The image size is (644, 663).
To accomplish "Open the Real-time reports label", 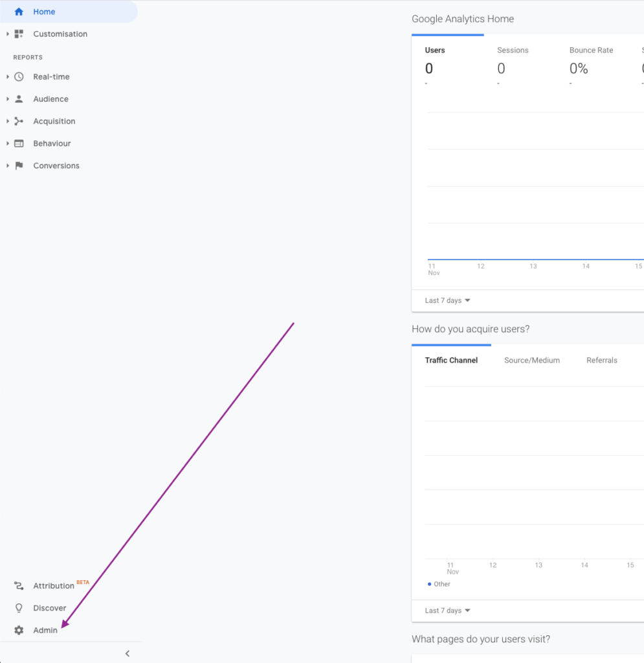I will click(52, 76).
